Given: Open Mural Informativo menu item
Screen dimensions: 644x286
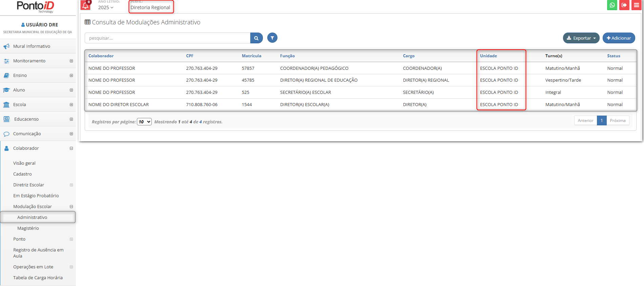Looking at the screenshot, I should tap(32, 46).
